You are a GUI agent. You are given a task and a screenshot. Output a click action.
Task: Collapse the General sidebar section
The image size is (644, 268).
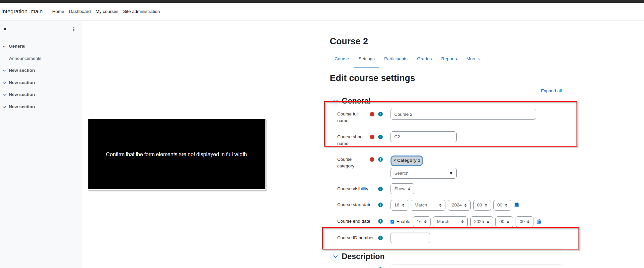tap(4, 47)
